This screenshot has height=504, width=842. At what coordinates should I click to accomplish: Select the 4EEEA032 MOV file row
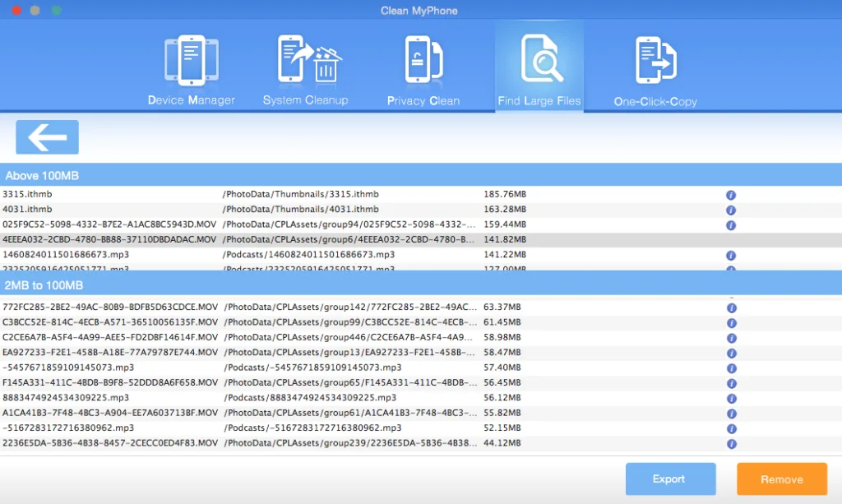pos(421,239)
